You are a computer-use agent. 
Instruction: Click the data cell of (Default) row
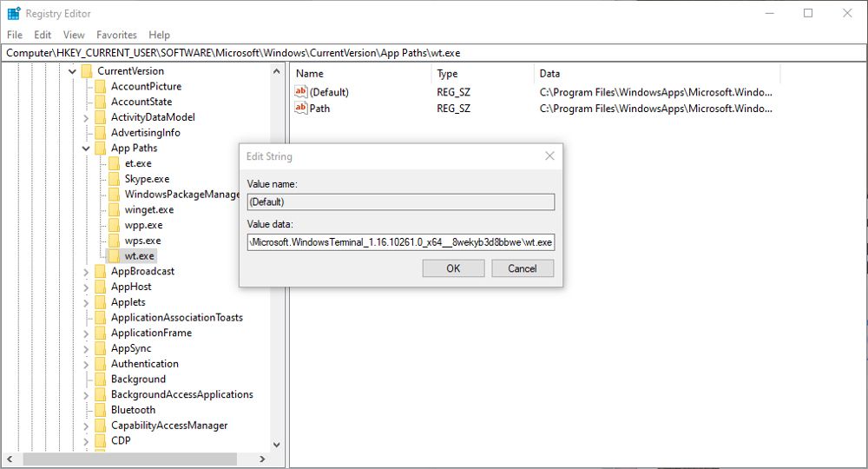click(x=656, y=92)
